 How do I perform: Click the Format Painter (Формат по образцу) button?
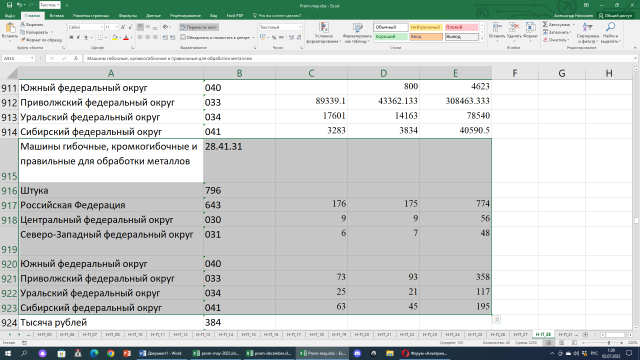pyautogui.click(x=41, y=40)
